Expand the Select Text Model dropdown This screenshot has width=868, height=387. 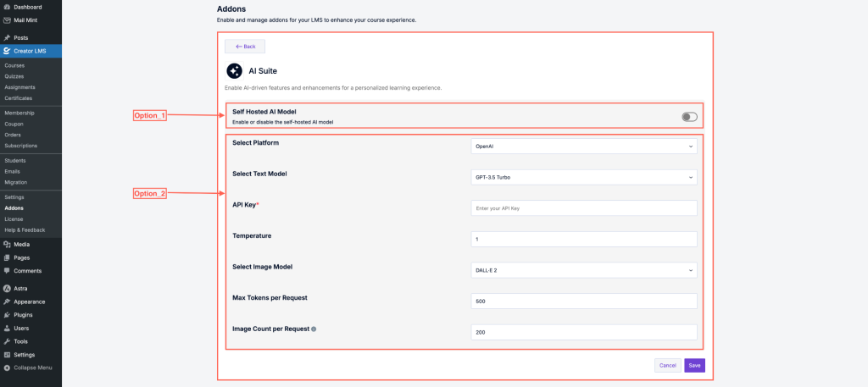click(x=584, y=177)
